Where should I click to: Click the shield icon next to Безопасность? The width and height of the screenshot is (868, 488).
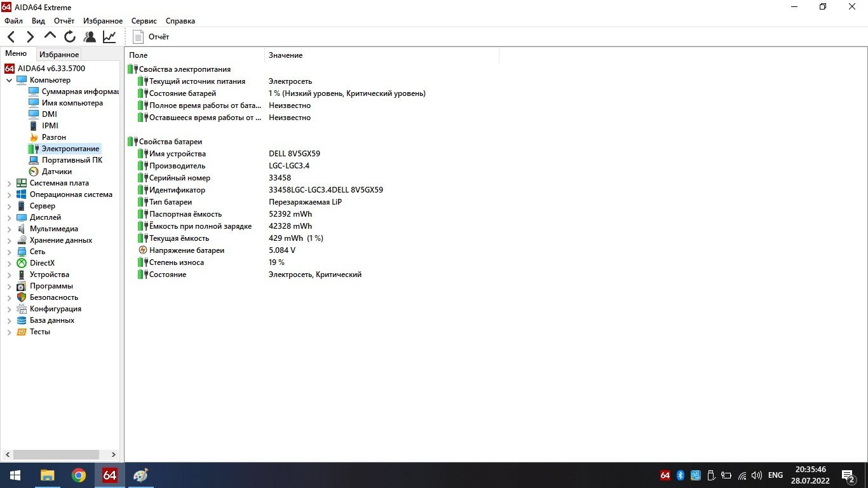pyautogui.click(x=22, y=297)
